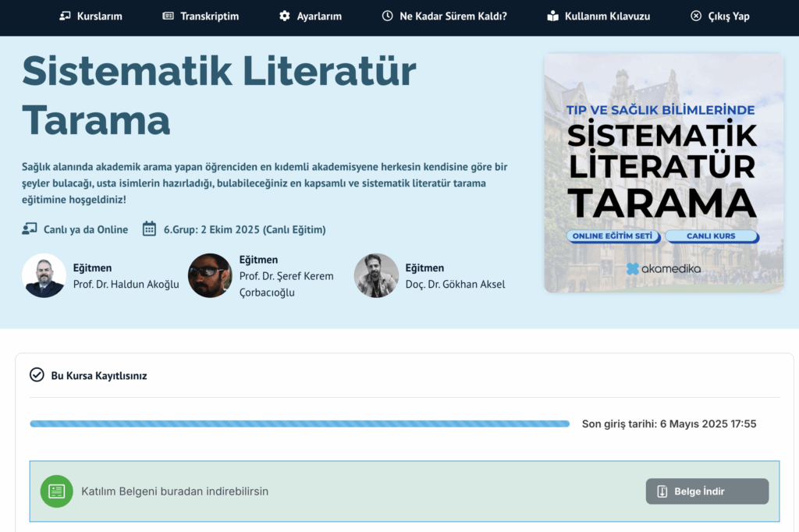The width and height of the screenshot is (799, 532).
Task: Click the checkmark icon beside Bu Kursa Kayıtlısınız
Action: [x=37, y=375]
